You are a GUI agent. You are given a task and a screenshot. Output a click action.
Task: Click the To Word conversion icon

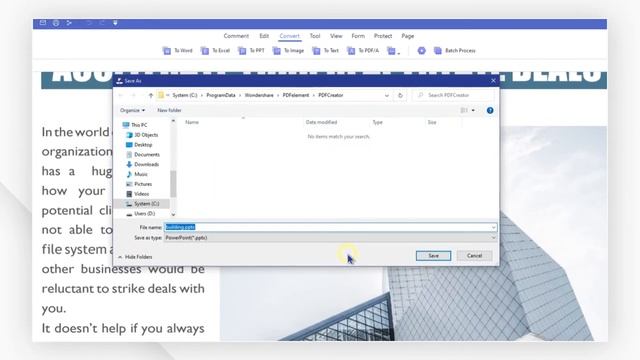(x=167, y=51)
